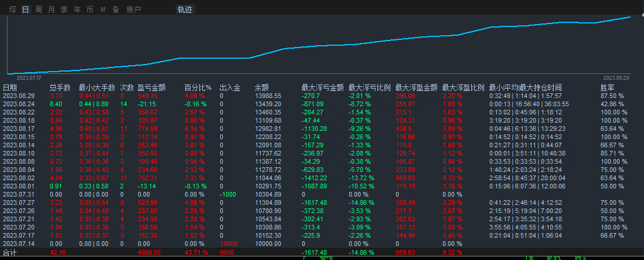Image resolution: width=644 pixels, height=260 pixels.
Task: Select the 2023.08.02 date row
Action: (19, 177)
